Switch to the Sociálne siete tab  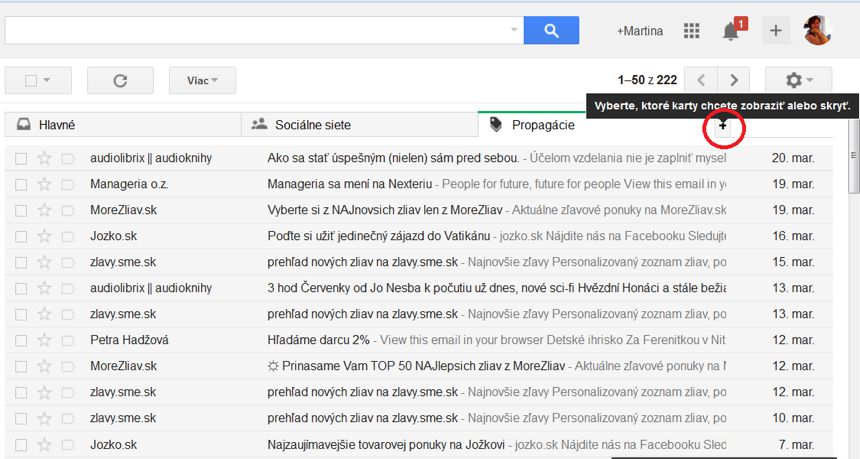360,125
